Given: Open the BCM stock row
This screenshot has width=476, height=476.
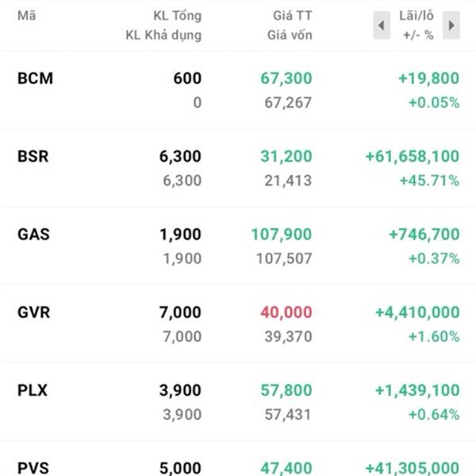Looking at the screenshot, I should click(35, 78).
